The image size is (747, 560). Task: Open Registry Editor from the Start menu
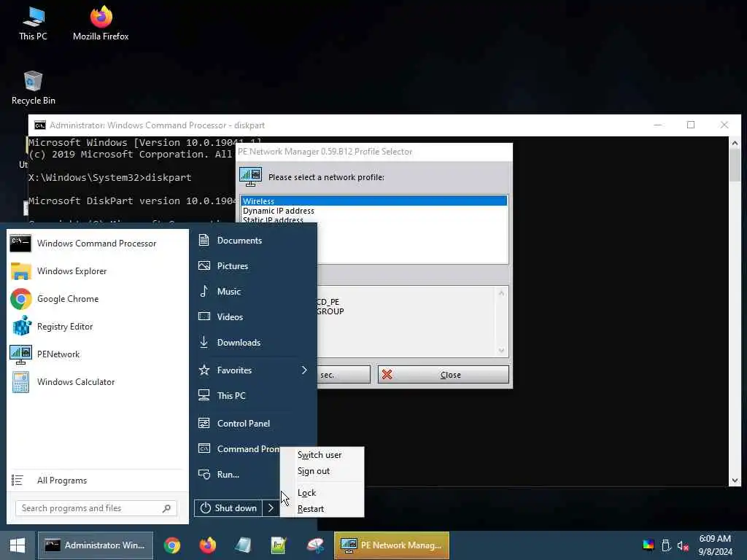(97, 327)
